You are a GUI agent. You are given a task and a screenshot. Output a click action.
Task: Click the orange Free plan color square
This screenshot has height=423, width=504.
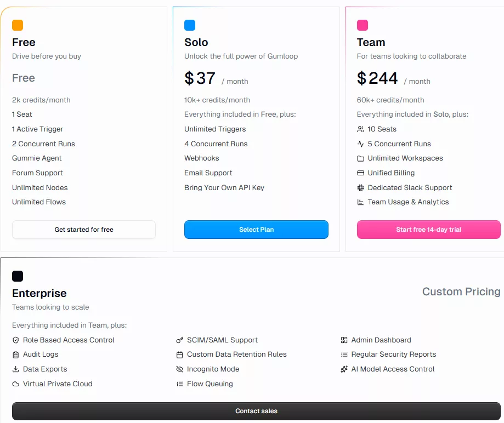pyautogui.click(x=18, y=25)
